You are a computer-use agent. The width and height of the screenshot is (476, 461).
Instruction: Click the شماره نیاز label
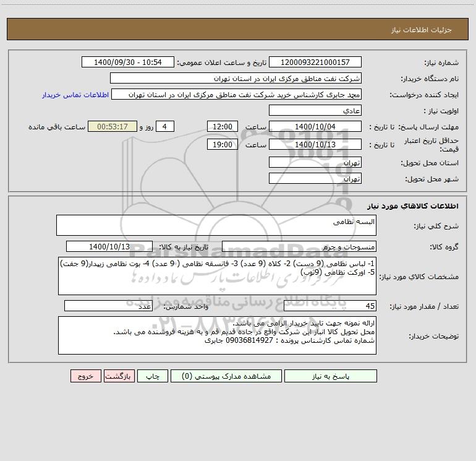[441, 63]
